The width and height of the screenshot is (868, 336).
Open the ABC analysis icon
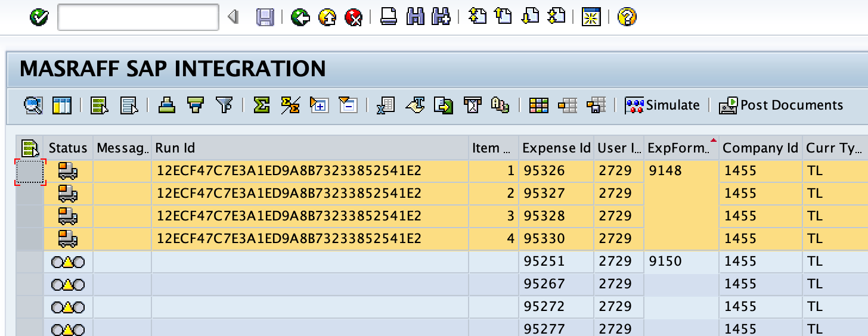click(x=500, y=105)
